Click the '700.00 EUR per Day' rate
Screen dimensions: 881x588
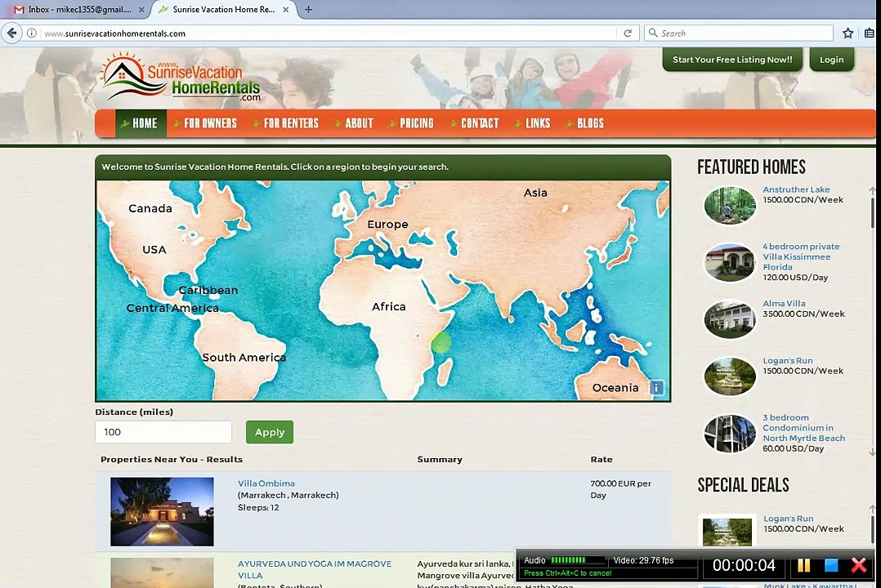pos(621,489)
